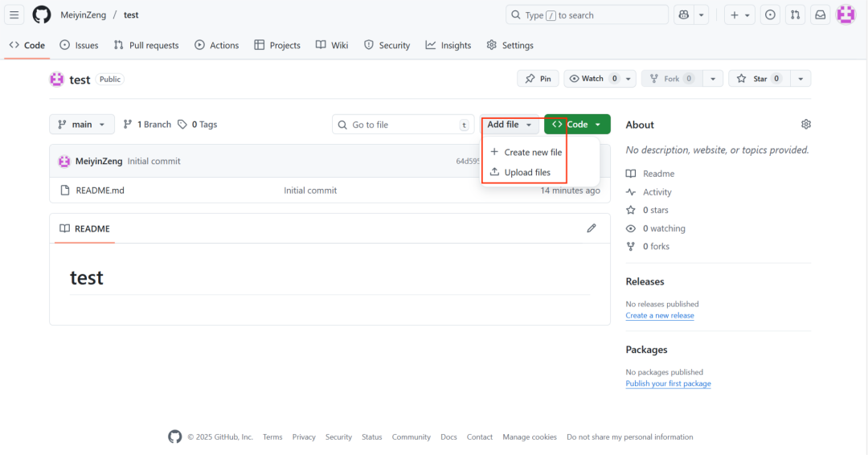Open the Security tab
Screen dimensions: 868x455
point(387,45)
